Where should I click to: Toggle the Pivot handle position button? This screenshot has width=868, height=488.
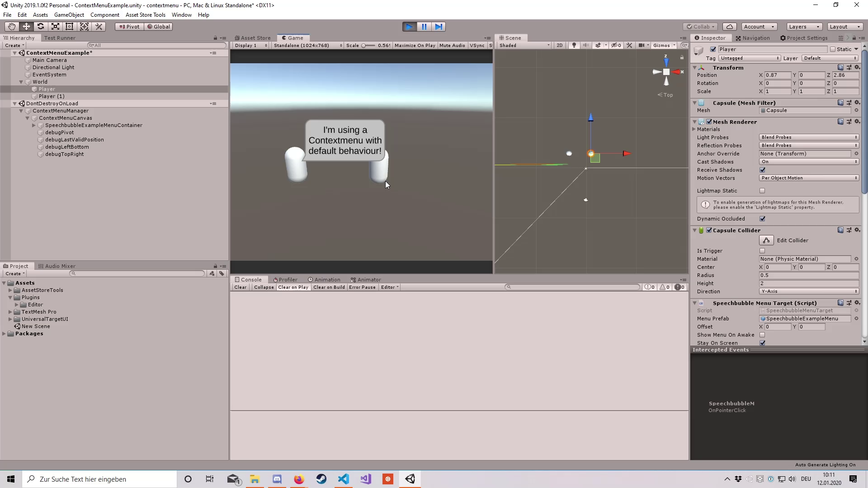(x=130, y=27)
